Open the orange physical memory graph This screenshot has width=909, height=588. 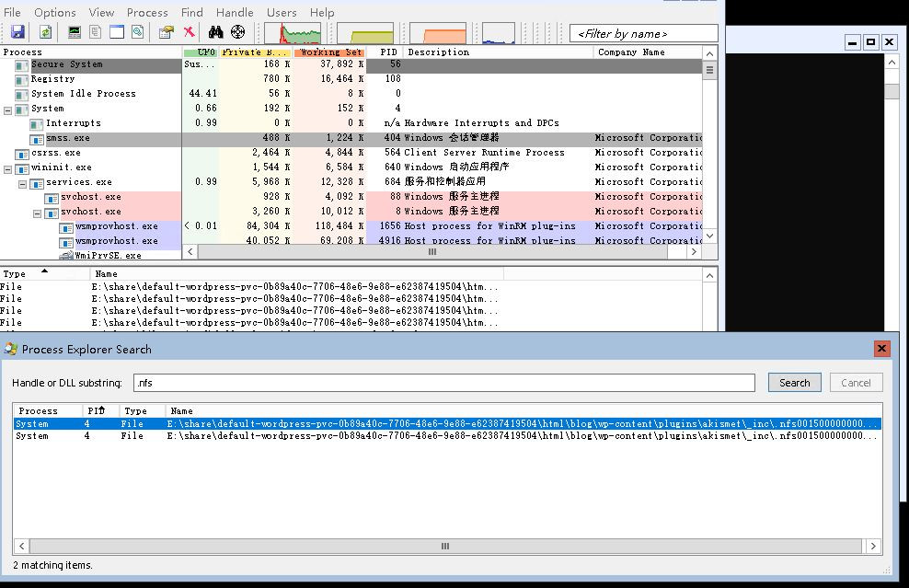click(x=438, y=33)
